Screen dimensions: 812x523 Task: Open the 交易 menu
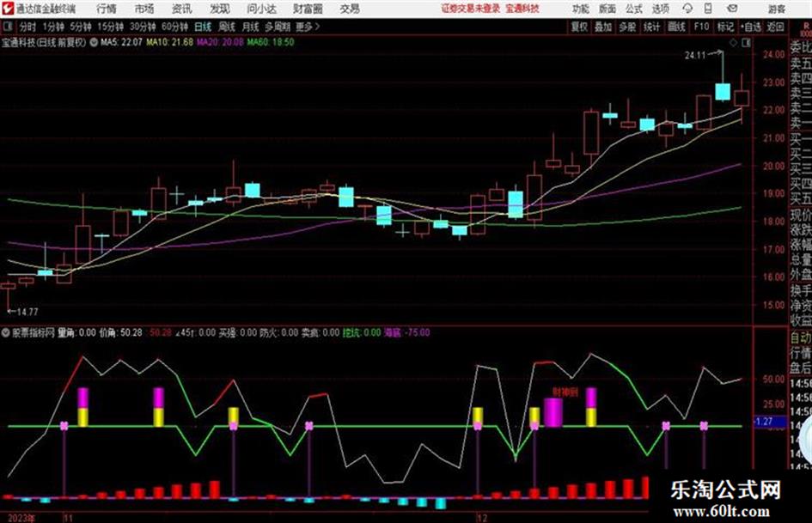tap(350, 9)
